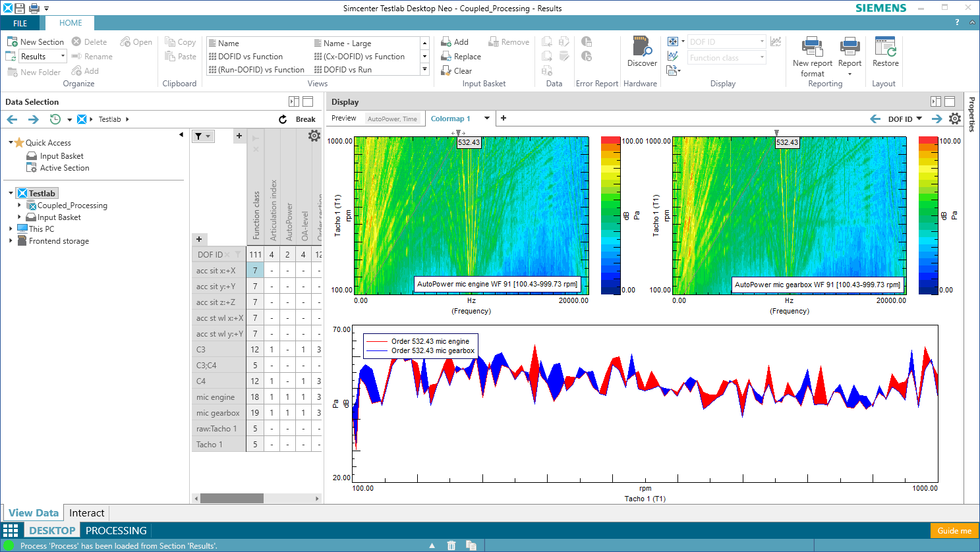Open the FILE menu

pyautogui.click(x=20, y=23)
